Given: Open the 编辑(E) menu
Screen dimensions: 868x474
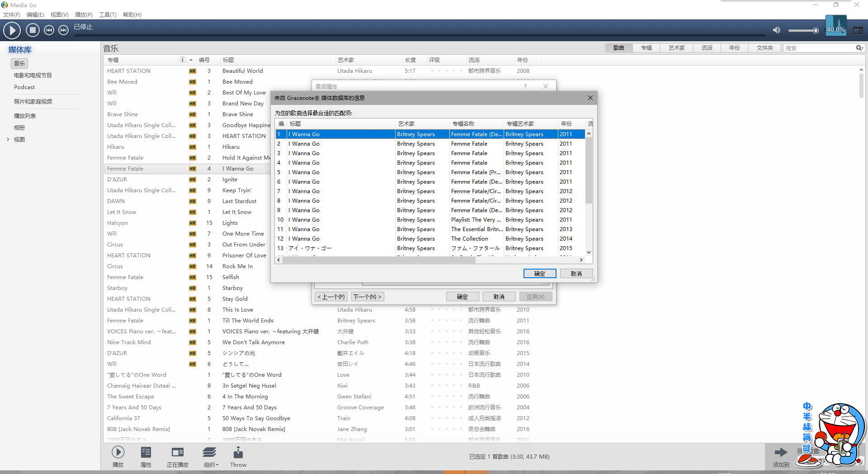Looking at the screenshot, I should tap(35, 15).
